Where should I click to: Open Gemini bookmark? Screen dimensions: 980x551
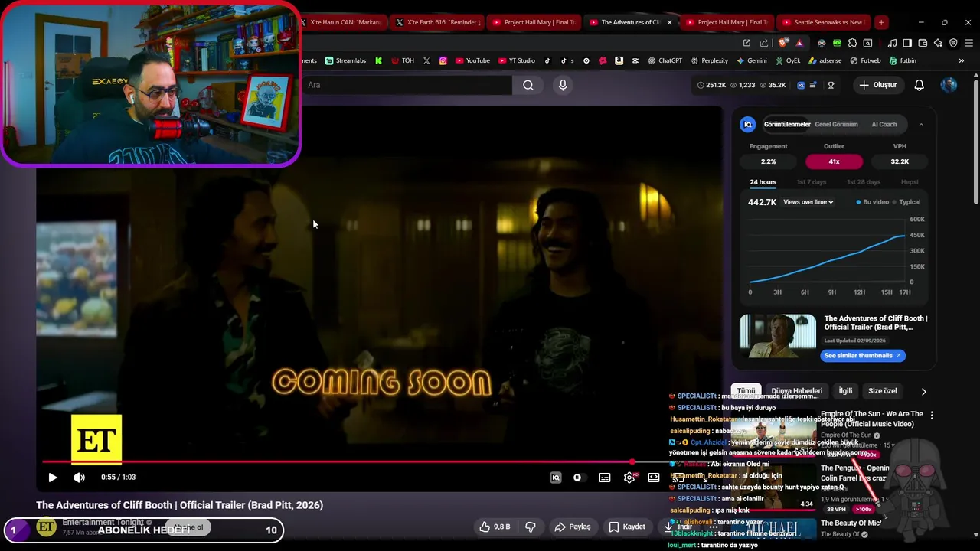tap(752, 60)
